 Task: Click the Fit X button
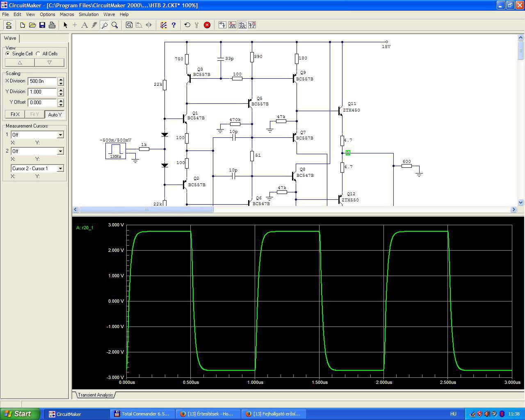15,114
